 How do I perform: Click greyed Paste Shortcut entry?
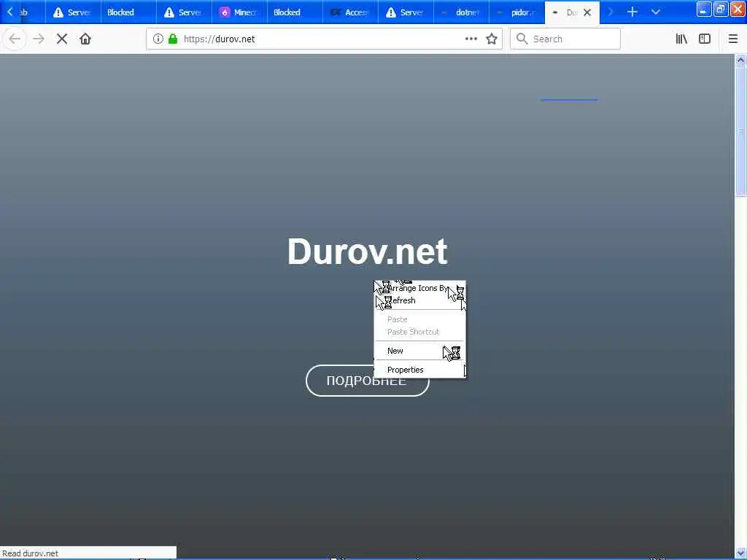(x=419, y=332)
